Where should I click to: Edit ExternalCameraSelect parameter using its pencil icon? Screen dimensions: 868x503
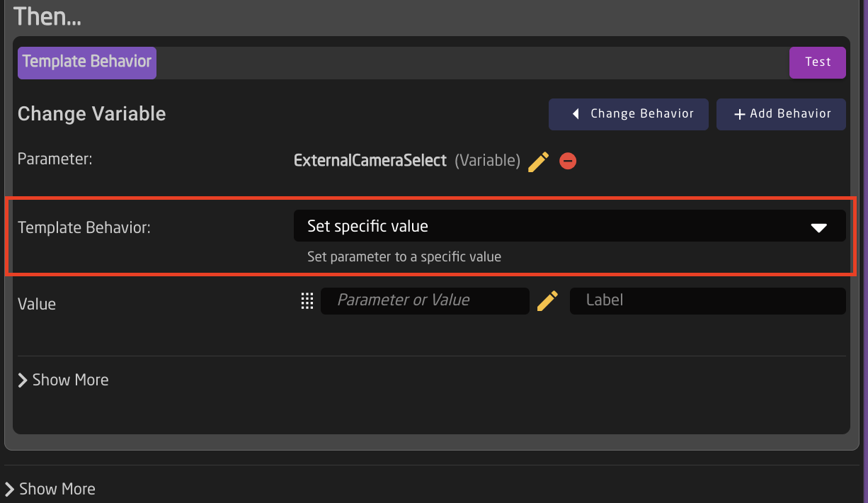pyautogui.click(x=538, y=162)
